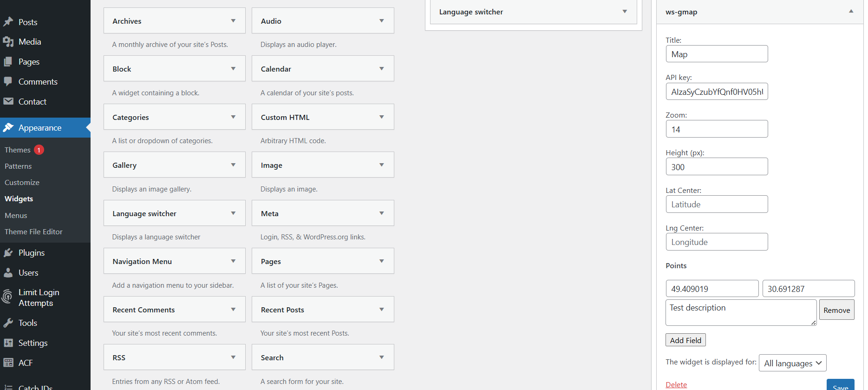868x390 pixels.
Task: Click the Posts pushpin icon
Action: 8,22
